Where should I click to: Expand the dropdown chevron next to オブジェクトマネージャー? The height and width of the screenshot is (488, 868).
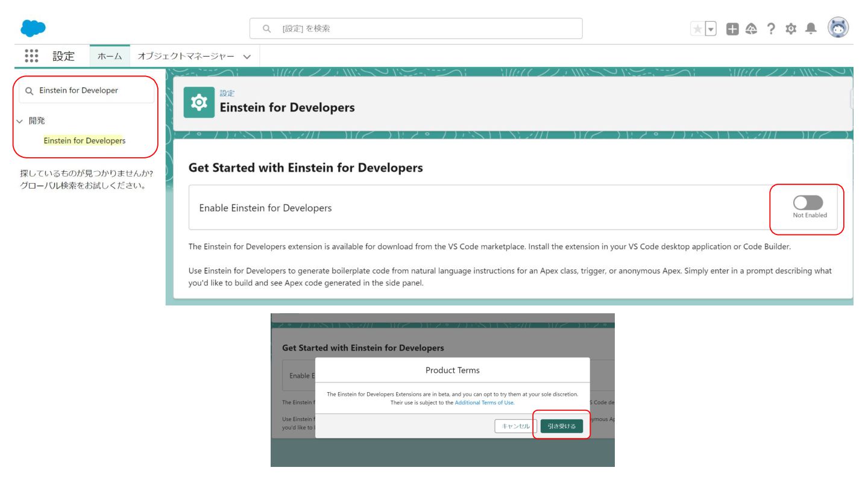pos(247,57)
